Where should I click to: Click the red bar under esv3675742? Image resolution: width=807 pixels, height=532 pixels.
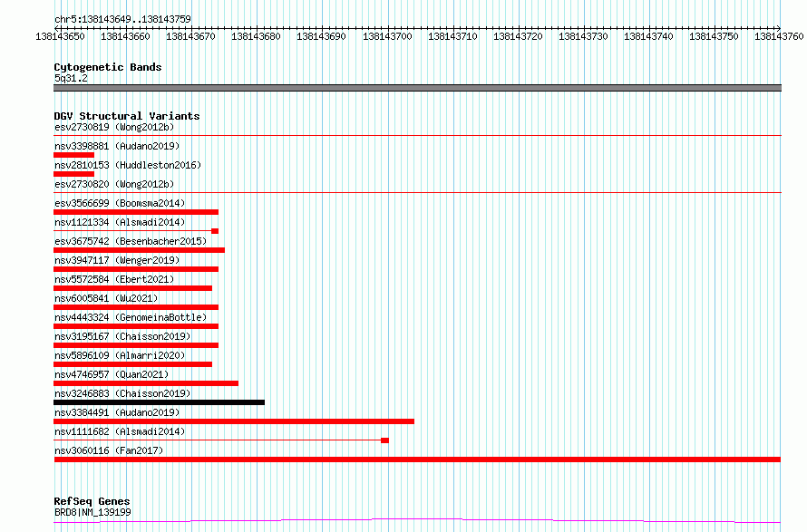coord(139,250)
